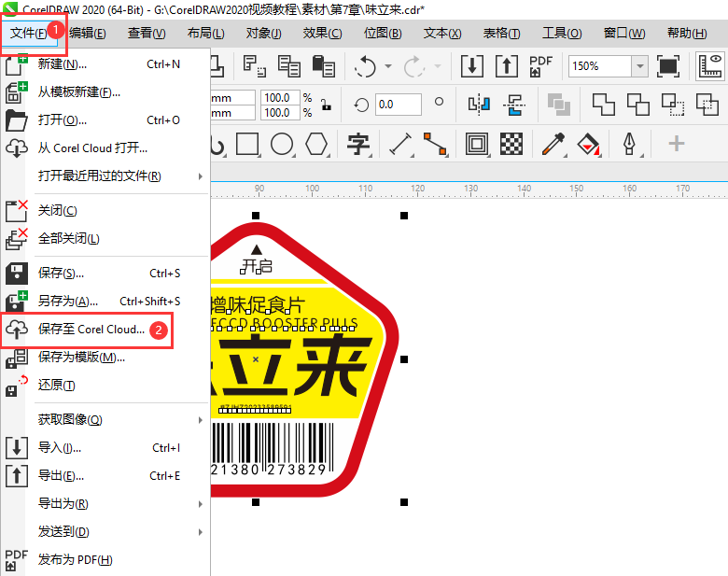
Task: Click the rotation angle 0.0 field
Action: click(x=399, y=105)
